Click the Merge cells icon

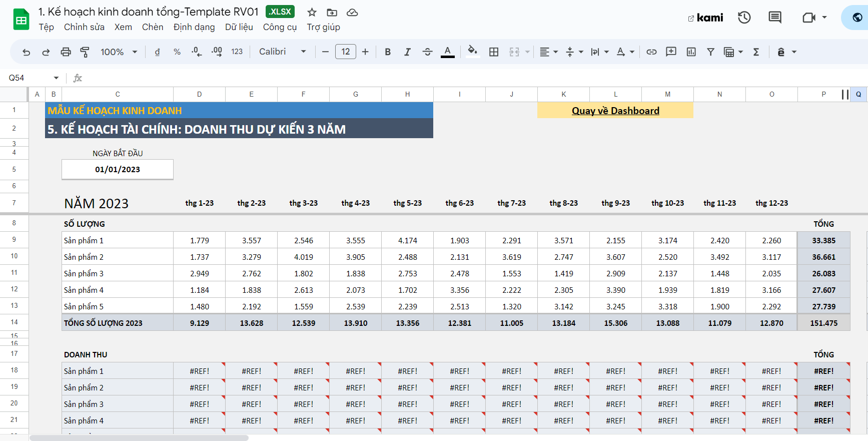pyautogui.click(x=514, y=52)
